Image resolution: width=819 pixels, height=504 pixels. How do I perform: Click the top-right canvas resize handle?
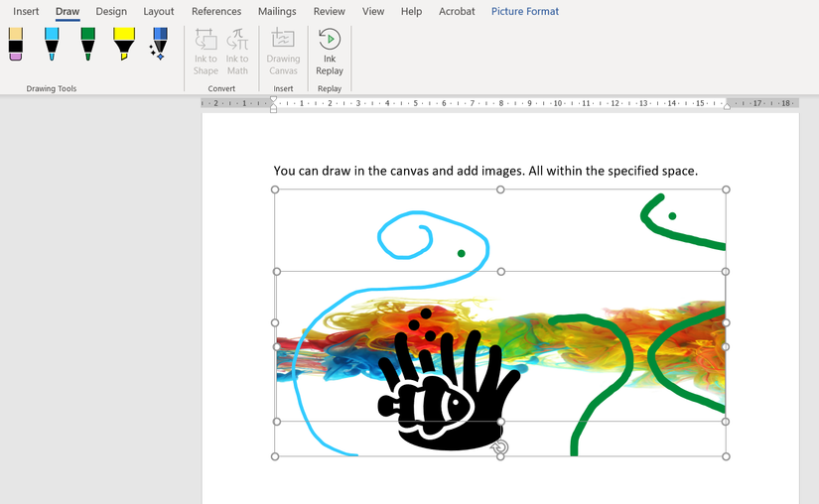point(726,189)
